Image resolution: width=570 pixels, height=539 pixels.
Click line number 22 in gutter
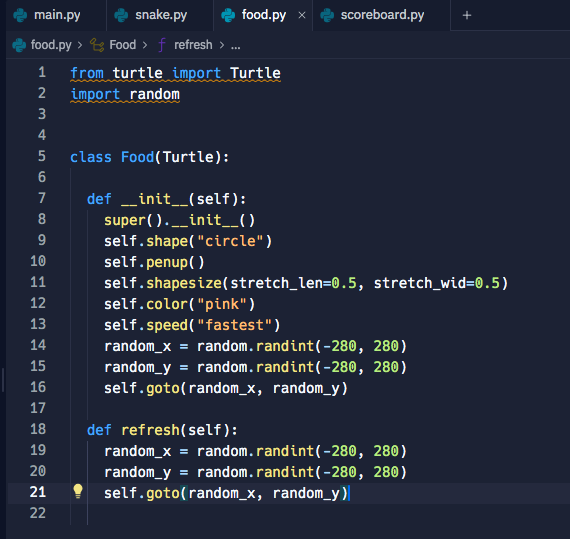[x=38, y=513]
